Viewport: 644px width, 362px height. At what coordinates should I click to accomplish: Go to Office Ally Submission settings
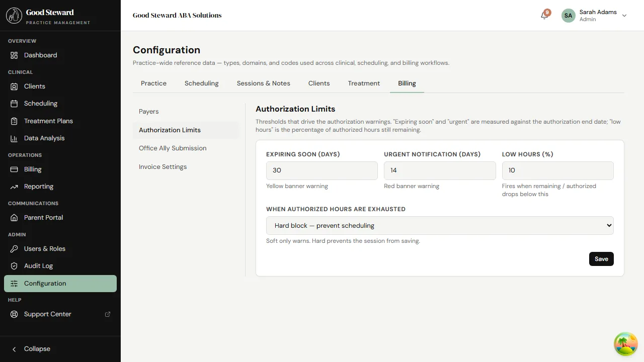[x=173, y=148]
